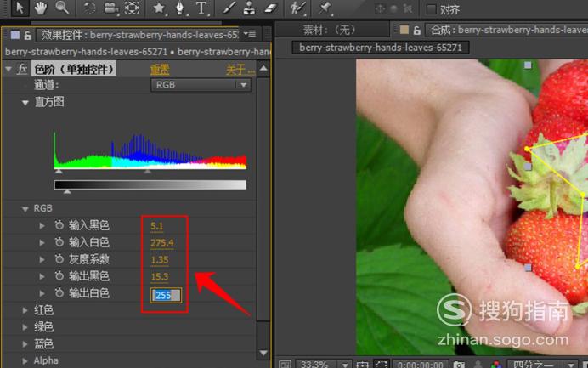588x368 pixels.
Task: Click the 输入黑色 value 5.1
Action: (x=156, y=226)
